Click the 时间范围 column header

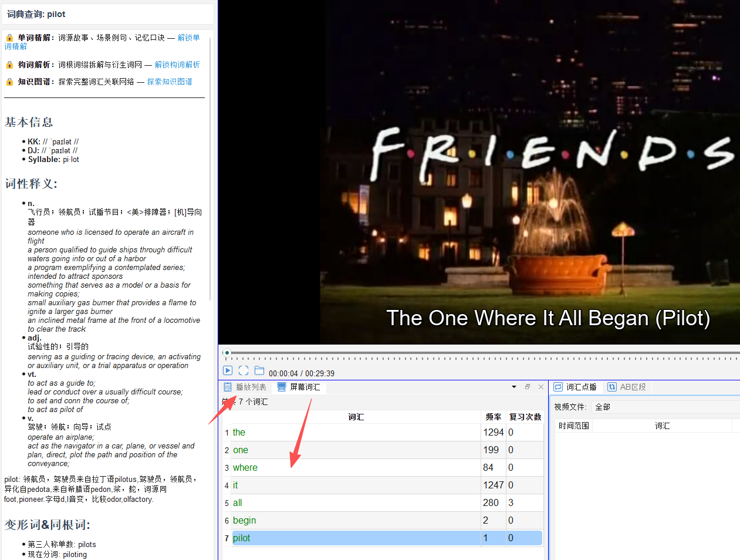(x=574, y=426)
